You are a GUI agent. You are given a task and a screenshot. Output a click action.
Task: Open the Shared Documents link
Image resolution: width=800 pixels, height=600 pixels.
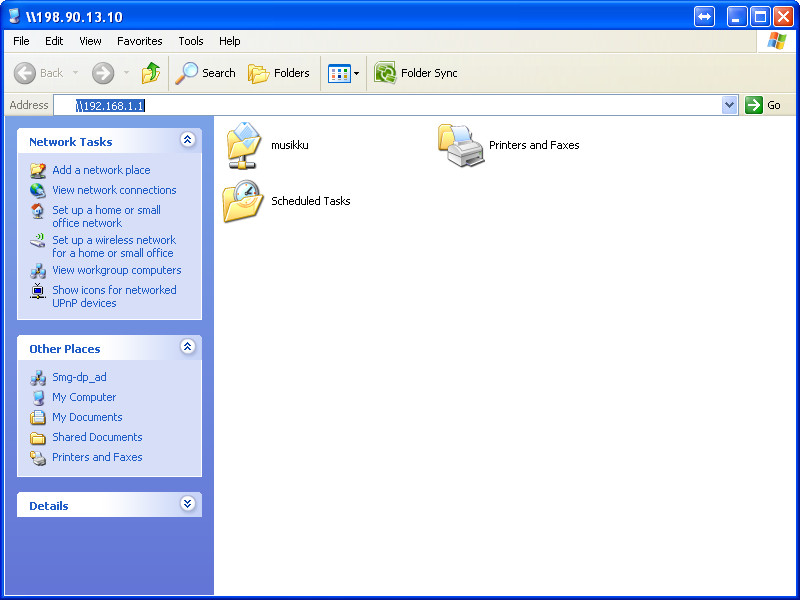(97, 437)
